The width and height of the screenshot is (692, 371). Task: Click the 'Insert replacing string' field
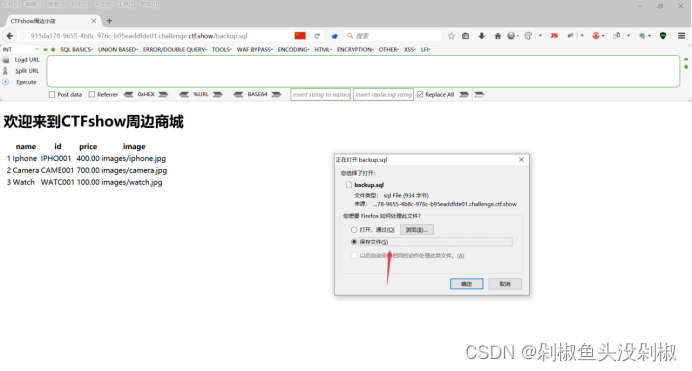384,94
